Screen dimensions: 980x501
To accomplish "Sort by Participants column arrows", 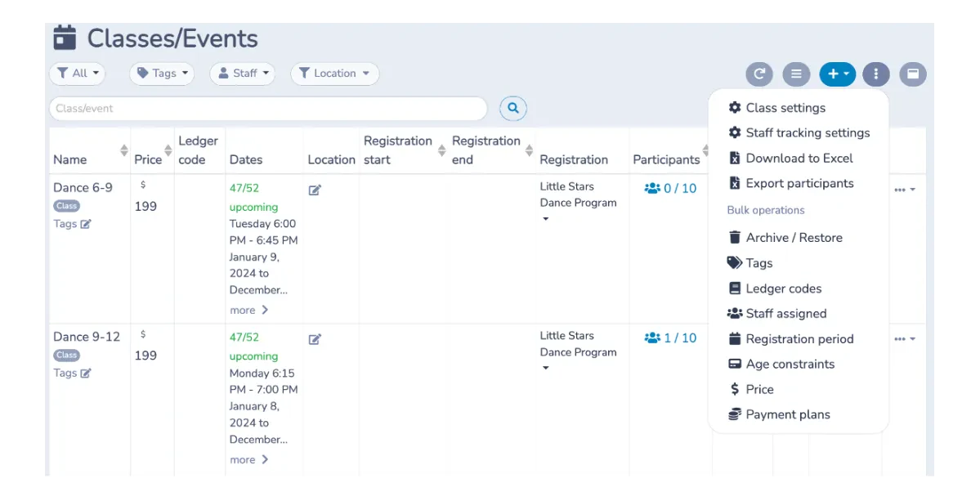I will (x=705, y=150).
